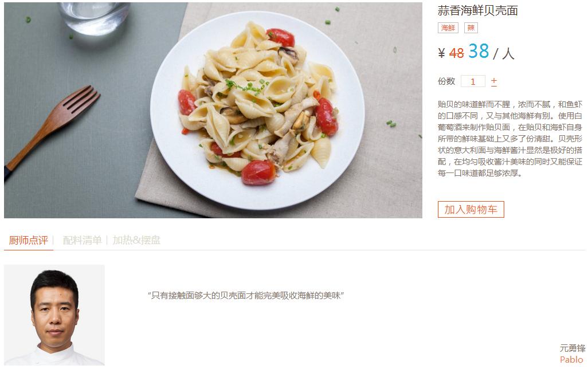The image size is (588, 369).
Task: Add dish via 加入购物车 button
Action: click(471, 209)
